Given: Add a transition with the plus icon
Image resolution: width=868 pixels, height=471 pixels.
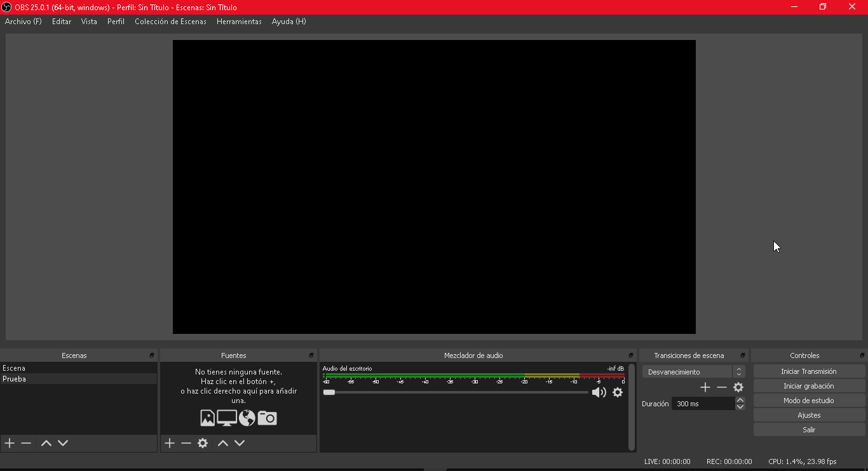Looking at the screenshot, I should [x=705, y=387].
